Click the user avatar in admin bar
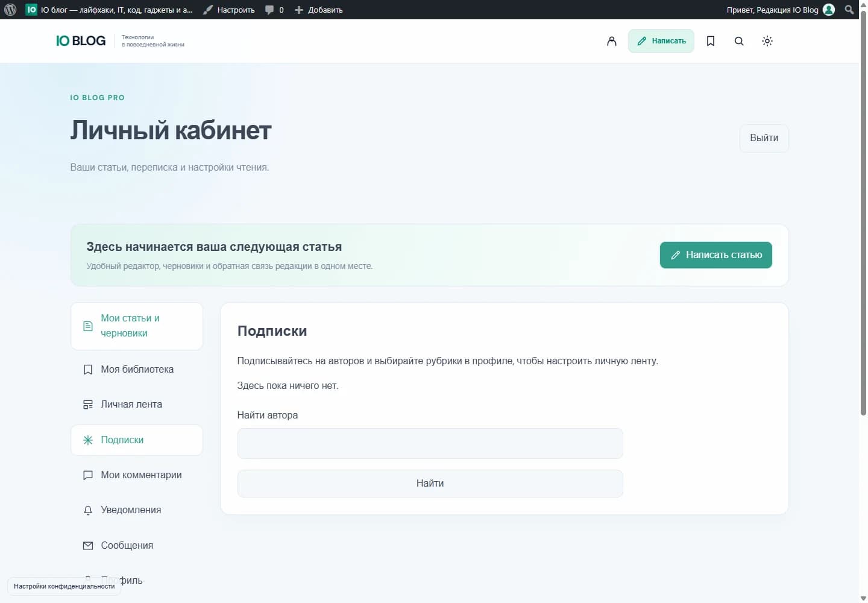 click(x=829, y=10)
